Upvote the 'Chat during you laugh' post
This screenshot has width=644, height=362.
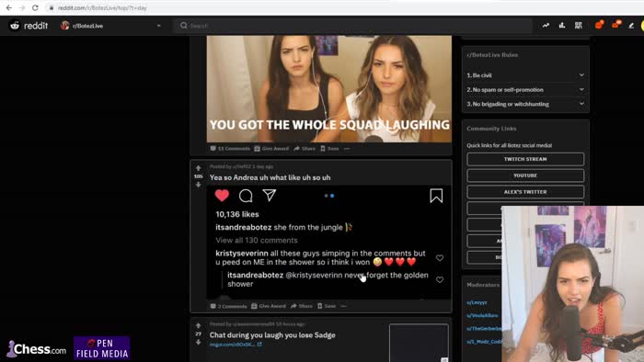199,326
